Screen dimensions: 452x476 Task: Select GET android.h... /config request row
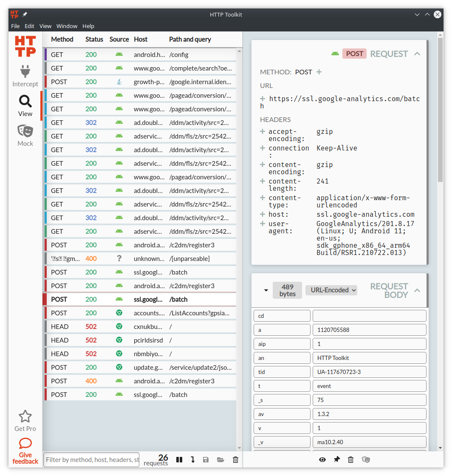tap(140, 55)
